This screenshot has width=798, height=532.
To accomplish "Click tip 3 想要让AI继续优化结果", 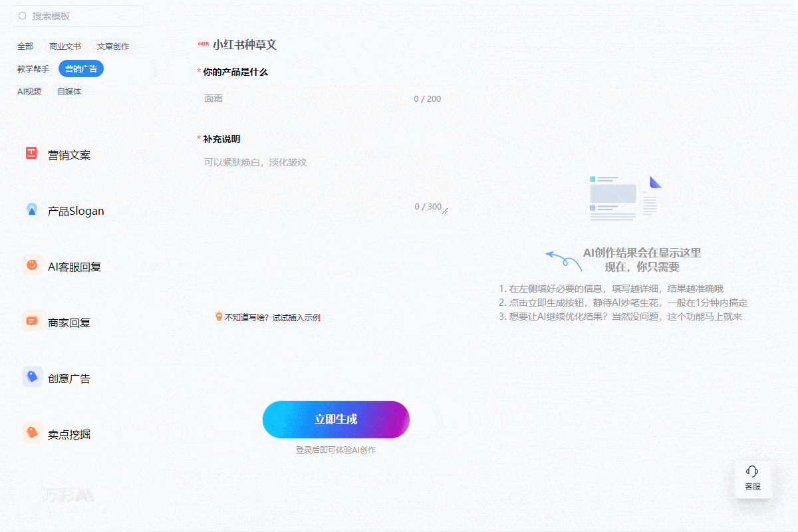I will click(x=620, y=317).
